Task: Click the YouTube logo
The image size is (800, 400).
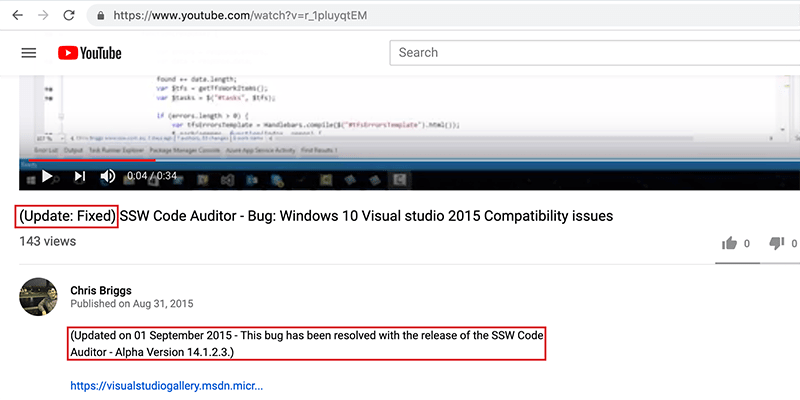Action: coord(90,53)
